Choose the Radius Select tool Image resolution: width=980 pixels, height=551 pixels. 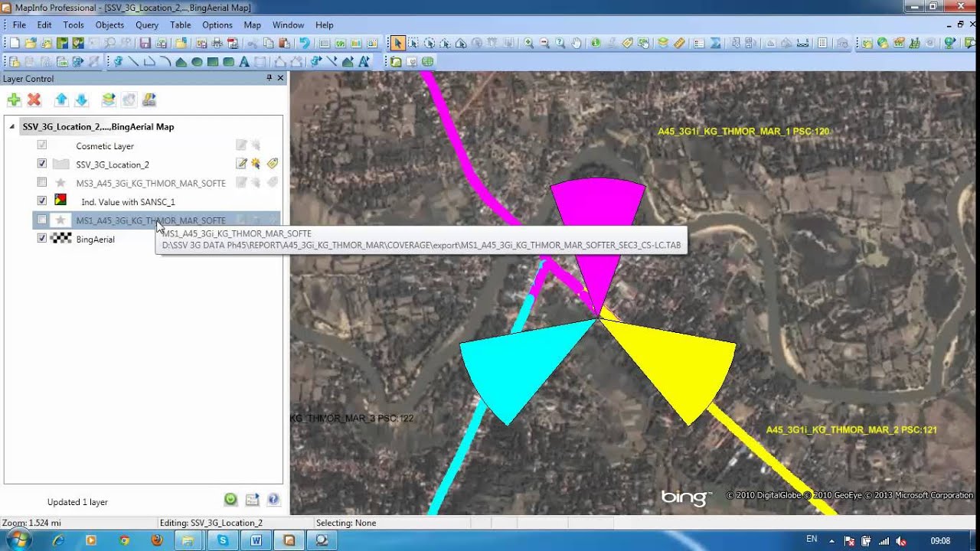pyautogui.click(x=430, y=44)
